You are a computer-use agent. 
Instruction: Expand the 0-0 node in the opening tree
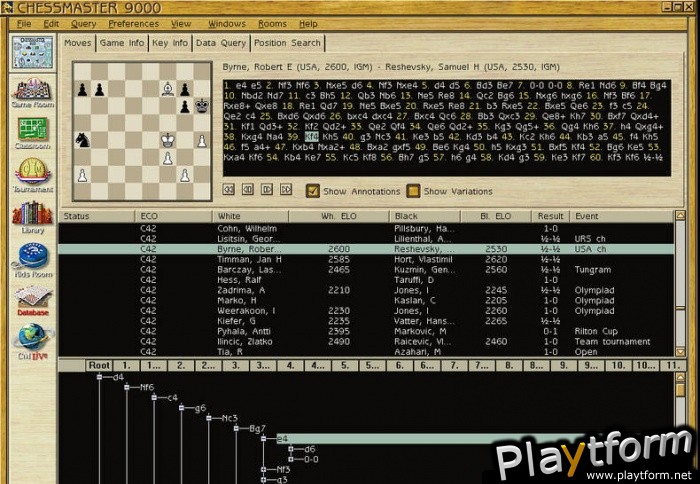coord(291,459)
